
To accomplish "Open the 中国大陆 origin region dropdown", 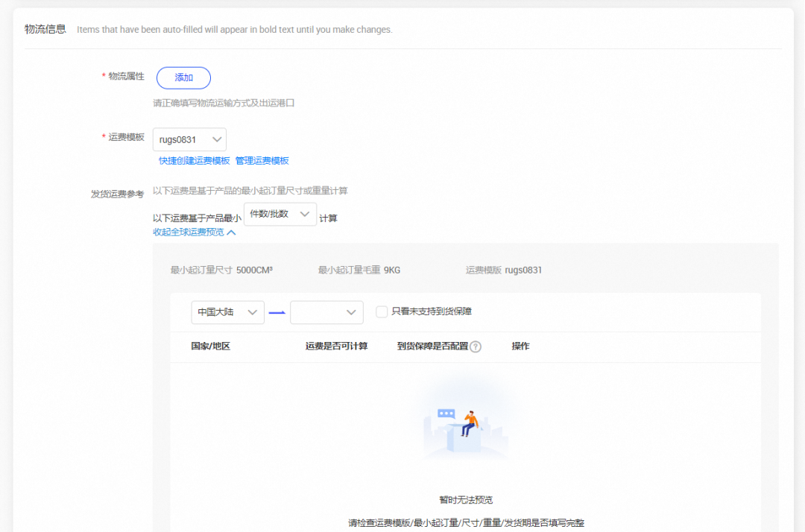I will coord(227,312).
